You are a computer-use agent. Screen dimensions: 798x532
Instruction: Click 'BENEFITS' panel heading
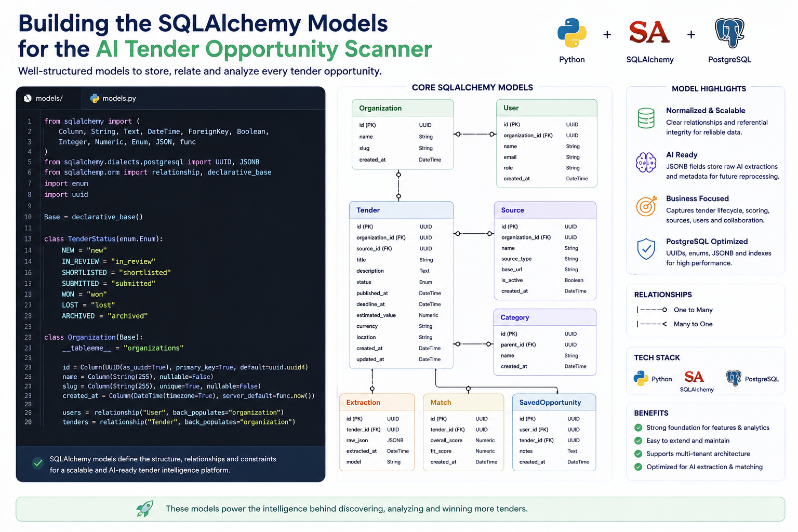tap(651, 413)
